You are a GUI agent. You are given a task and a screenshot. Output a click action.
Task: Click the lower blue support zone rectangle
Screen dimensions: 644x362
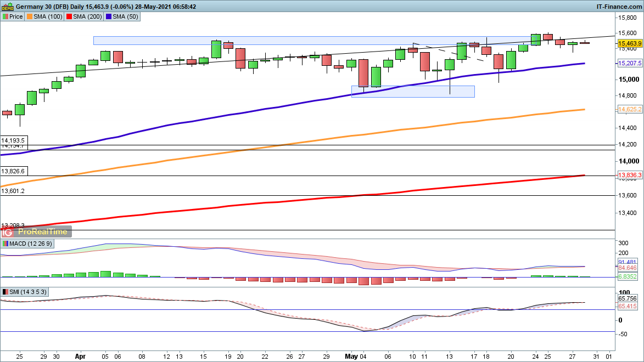tap(413, 92)
